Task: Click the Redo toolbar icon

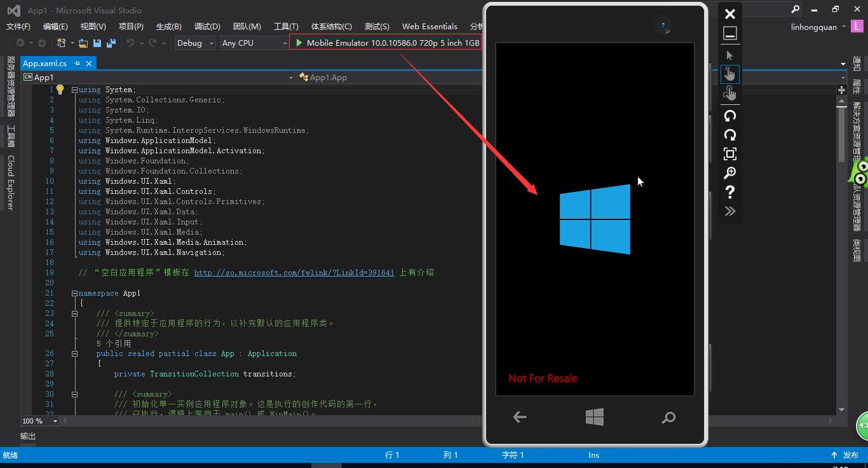Action: [x=152, y=43]
